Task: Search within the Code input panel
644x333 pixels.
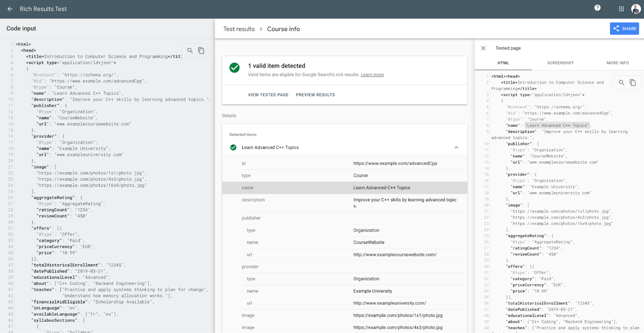Action: pyautogui.click(x=190, y=51)
